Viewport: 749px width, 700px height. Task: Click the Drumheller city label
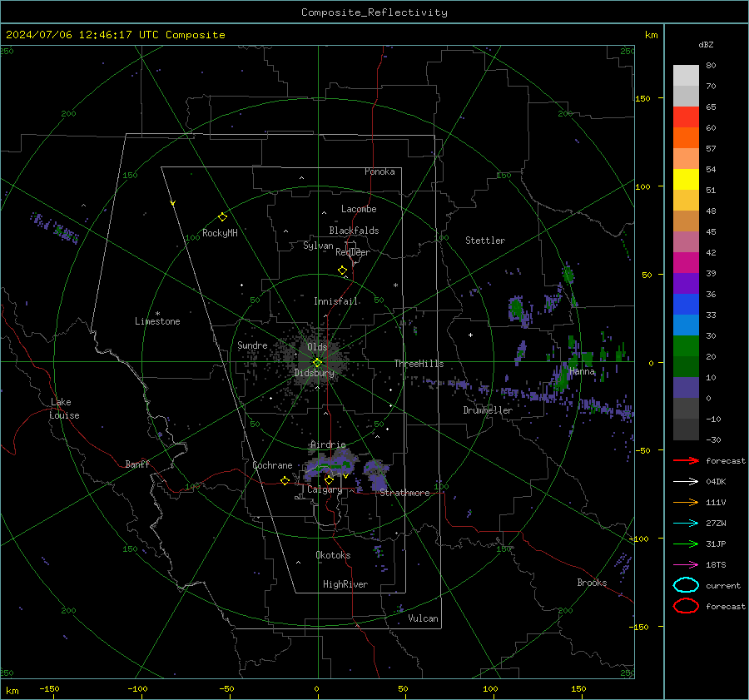pos(488,410)
